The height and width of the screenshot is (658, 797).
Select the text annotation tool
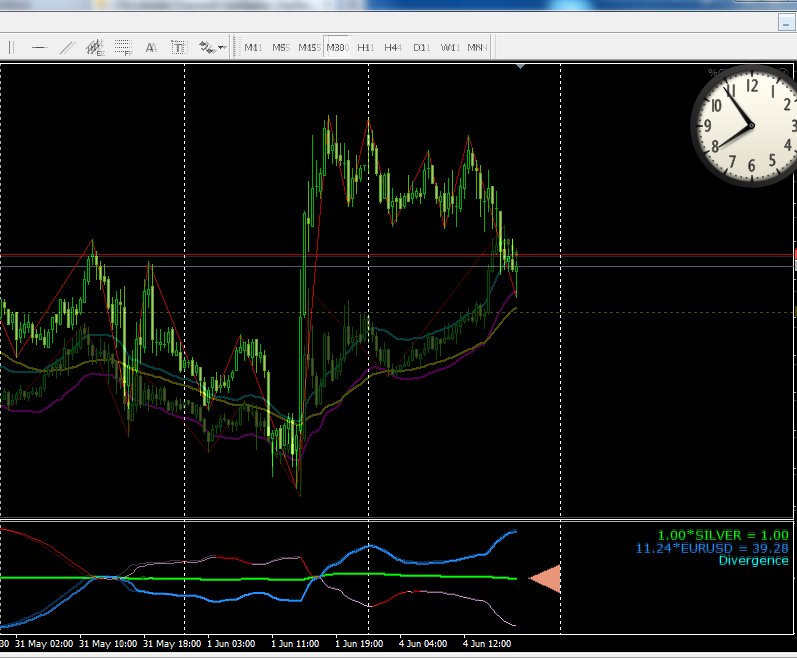(x=151, y=47)
